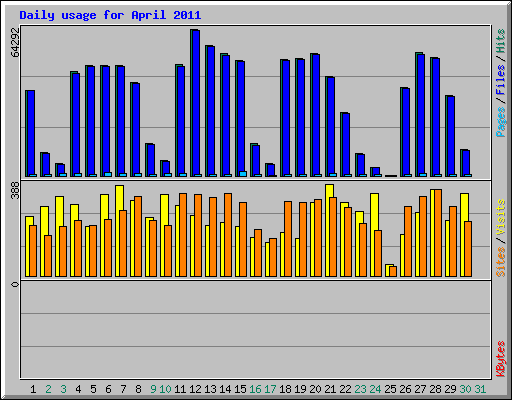The width and height of the screenshot is (512, 400).
Task: Click the 0 value on the KBytes axis
Action: [15, 284]
